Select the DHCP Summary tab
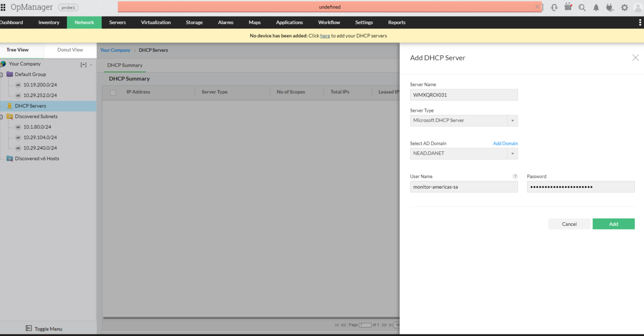 pyautogui.click(x=125, y=65)
